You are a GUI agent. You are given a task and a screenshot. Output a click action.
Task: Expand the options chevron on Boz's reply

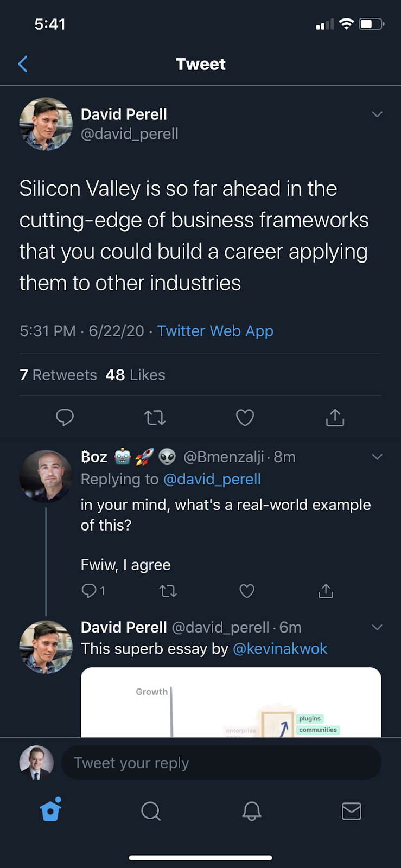click(377, 457)
